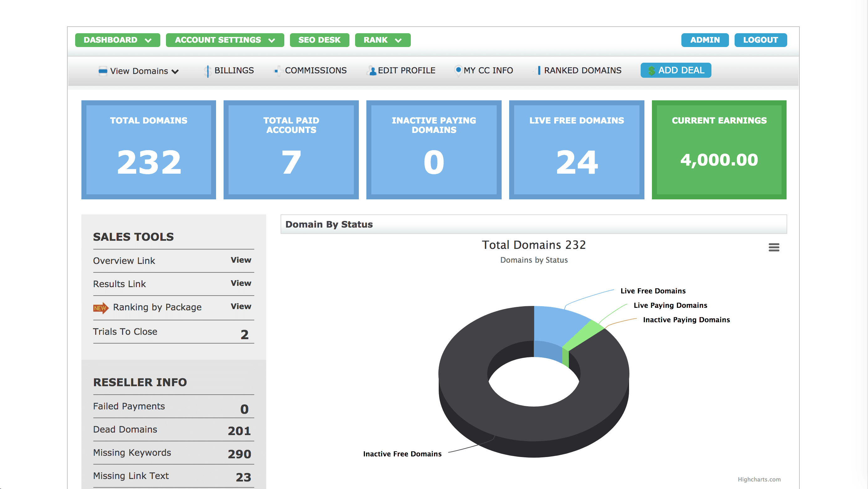Open the Rank dropdown menu
The height and width of the screenshot is (489, 868).
[x=382, y=40]
